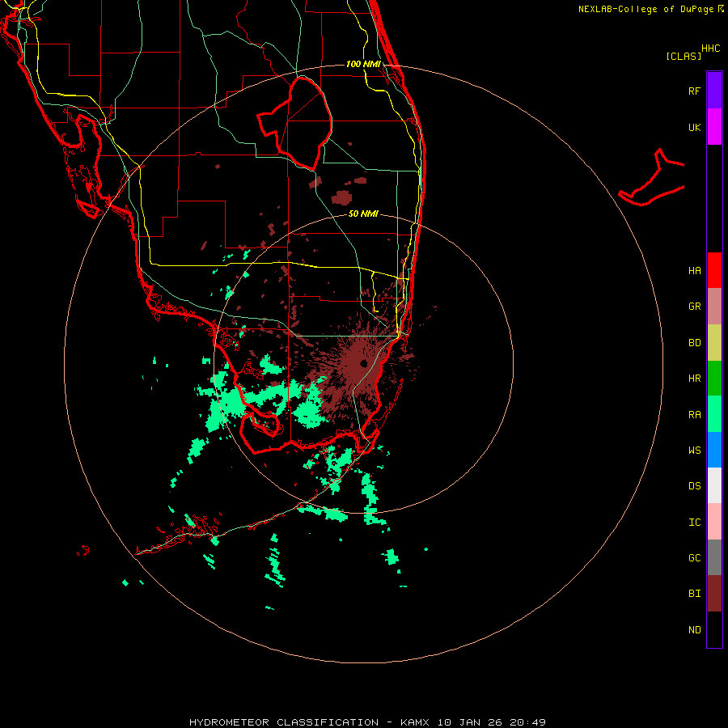
Task: Click the 100 NMI range ring label
Action: point(363,64)
